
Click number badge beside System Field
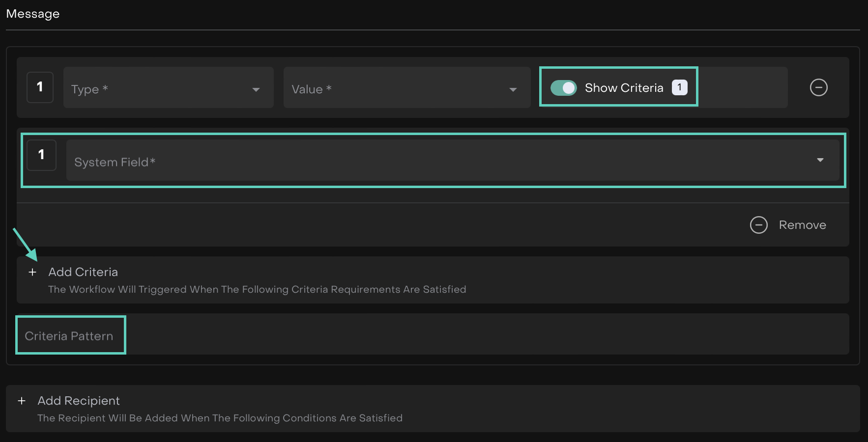coord(41,155)
